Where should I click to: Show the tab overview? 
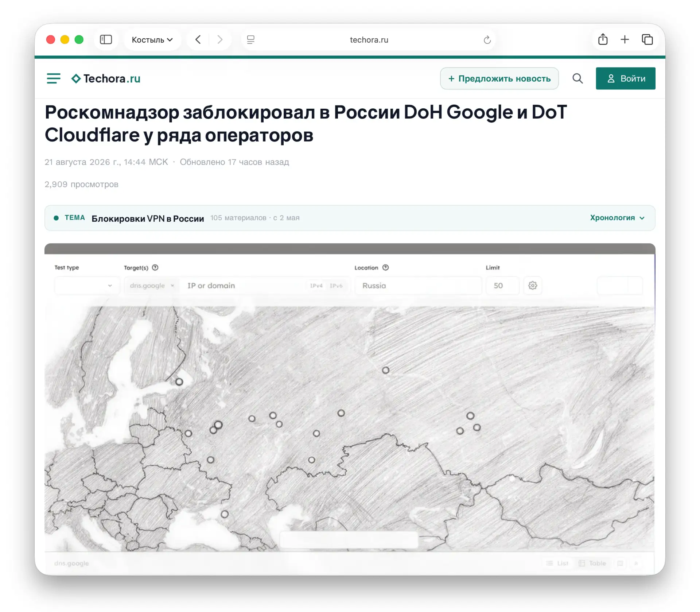tap(647, 39)
